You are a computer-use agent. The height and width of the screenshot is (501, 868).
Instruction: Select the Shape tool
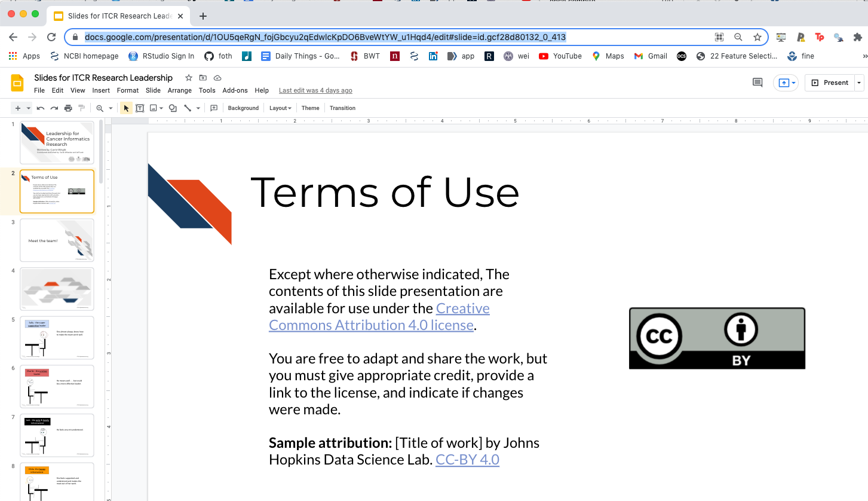click(173, 108)
